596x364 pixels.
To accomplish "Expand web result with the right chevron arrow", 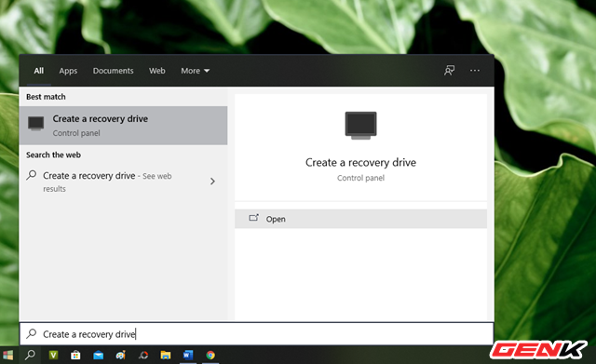I will coord(212,182).
